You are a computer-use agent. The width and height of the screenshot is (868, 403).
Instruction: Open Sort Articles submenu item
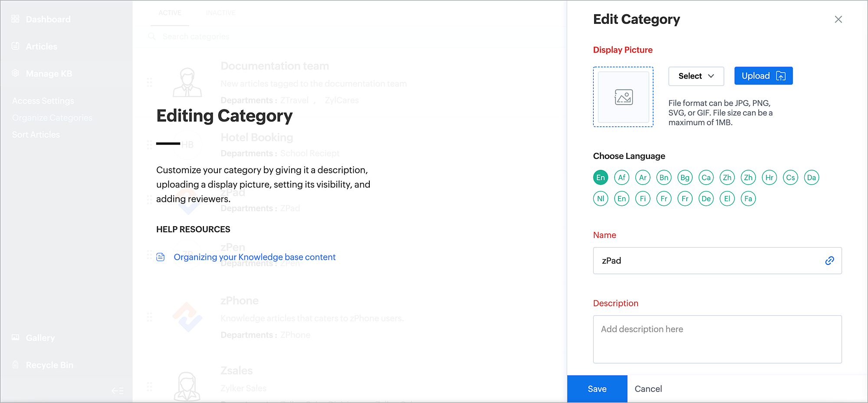point(36,135)
